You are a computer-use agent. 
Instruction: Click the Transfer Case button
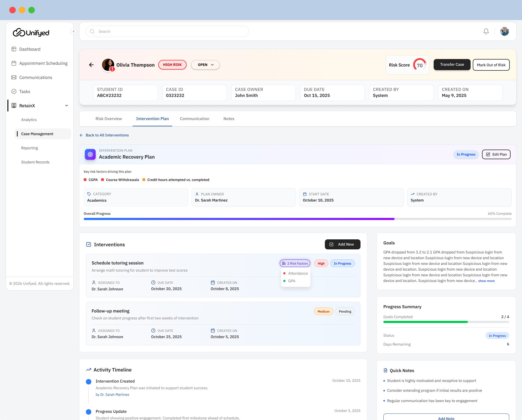click(452, 65)
